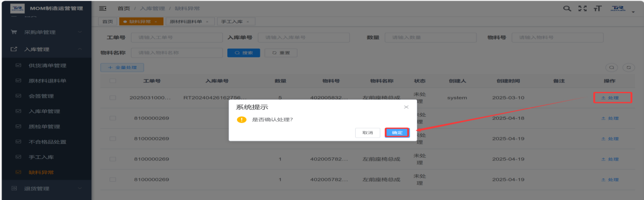Viewport: 644px width, 200px height.
Task: Focus the 数量 input field
Action: point(430,38)
